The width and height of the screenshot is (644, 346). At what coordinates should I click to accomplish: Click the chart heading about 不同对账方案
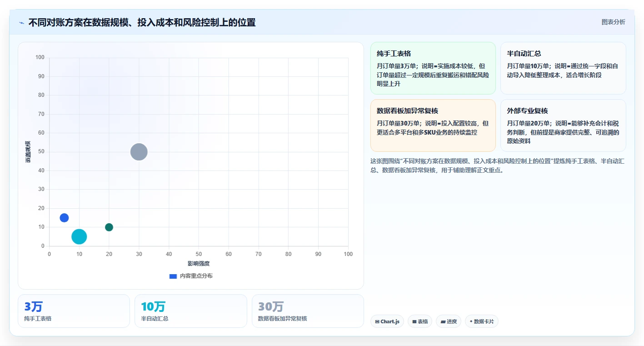click(142, 22)
